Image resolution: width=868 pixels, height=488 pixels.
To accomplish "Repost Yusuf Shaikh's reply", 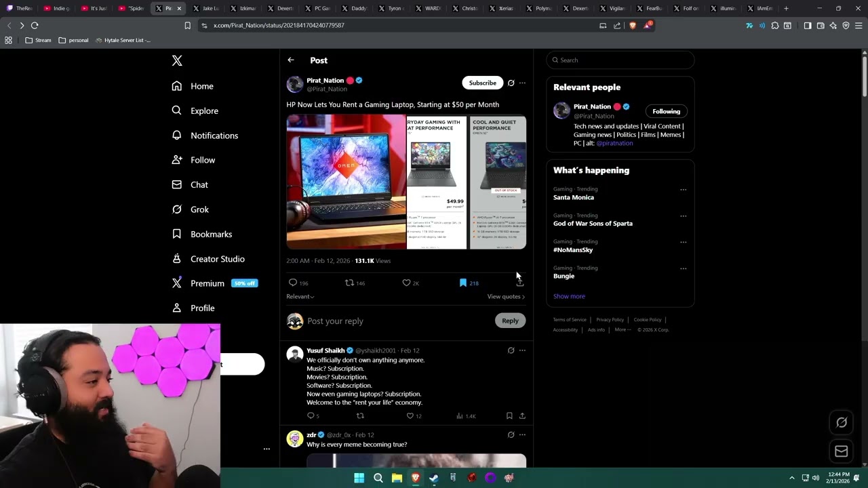I will [360, 415].
